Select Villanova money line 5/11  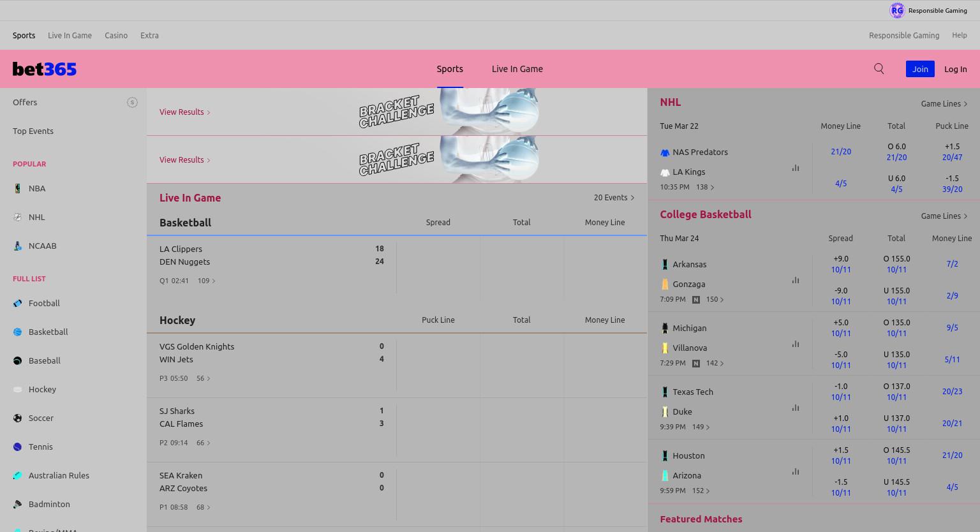tap(952, 360)
